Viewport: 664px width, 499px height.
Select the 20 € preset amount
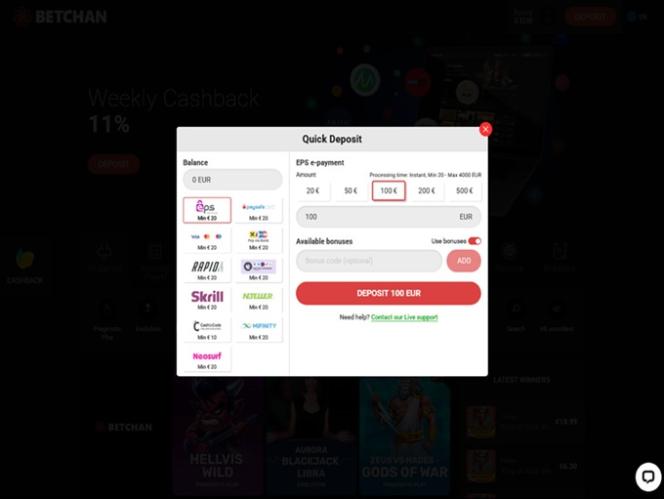click(x=313, y=191)
